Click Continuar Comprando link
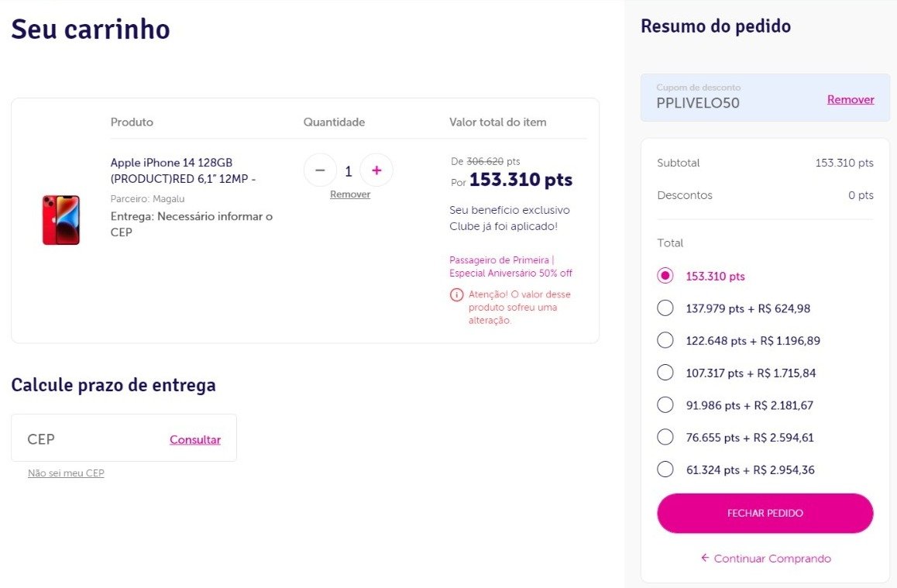 (x=766, y=559)
